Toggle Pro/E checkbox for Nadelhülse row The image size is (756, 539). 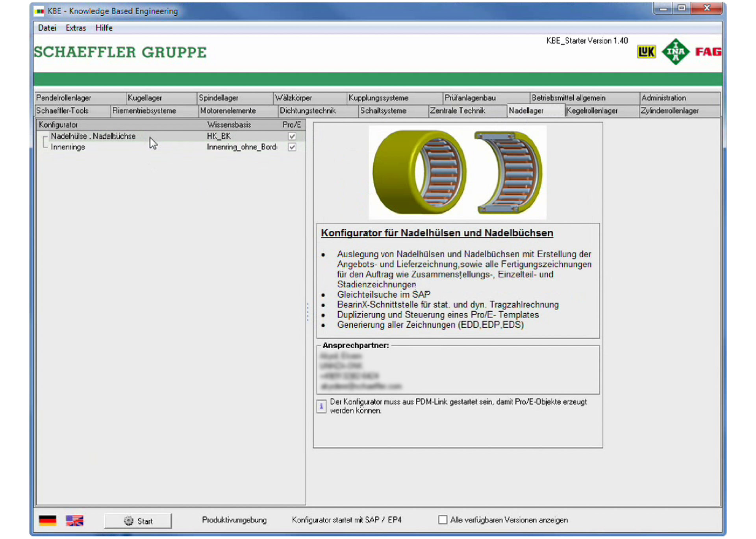click(x=292, y=136)
